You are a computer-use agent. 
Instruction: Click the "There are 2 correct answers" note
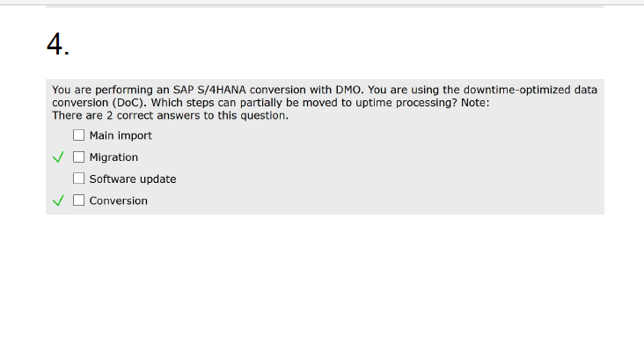coord(170,115)
